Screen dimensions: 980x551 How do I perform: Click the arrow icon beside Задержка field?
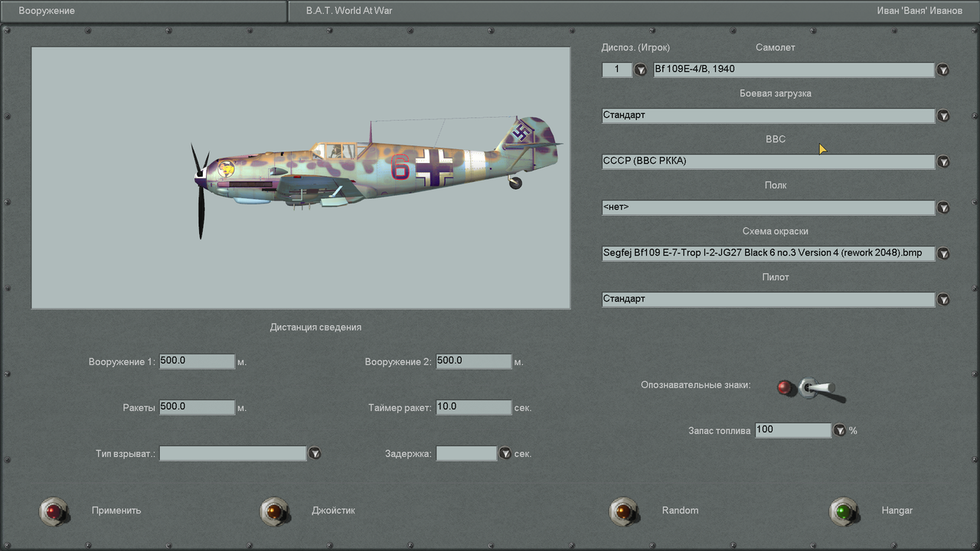click(x=505, y=453)
